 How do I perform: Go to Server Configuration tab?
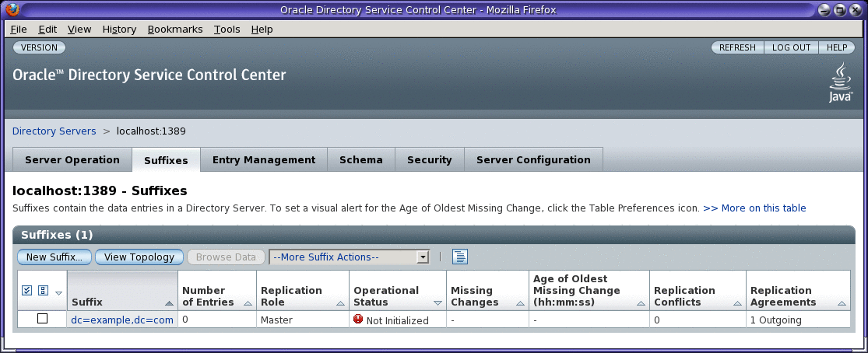pyautogui.click(x=533, y=160)
